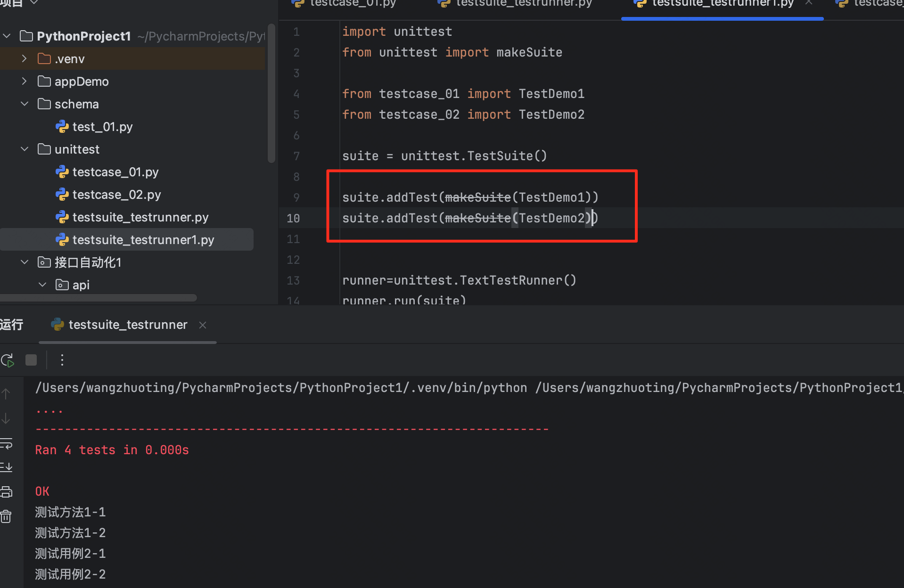
Task: Click the "Ran 4 tests in 0.000s" console line
Action: click(112, 450)
